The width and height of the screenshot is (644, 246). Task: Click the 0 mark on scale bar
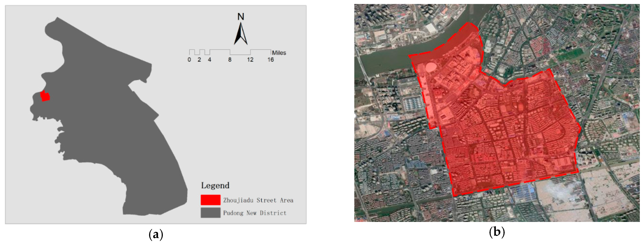pos(189,60)
